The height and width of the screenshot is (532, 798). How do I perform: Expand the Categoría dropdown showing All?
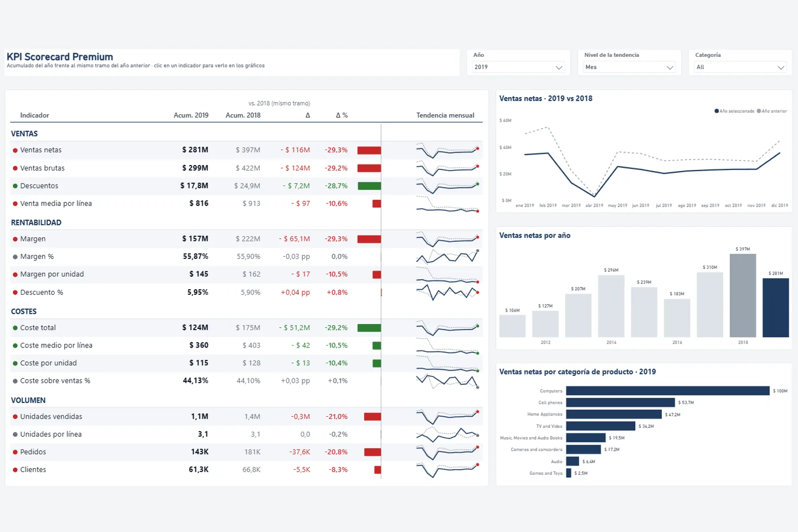(x=741, y=67)
